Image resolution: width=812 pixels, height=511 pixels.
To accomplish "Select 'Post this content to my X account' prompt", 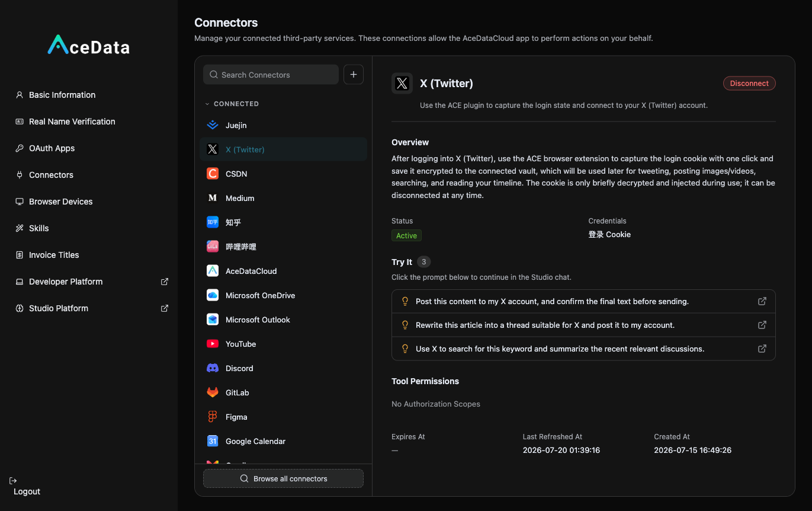I will 583,301.
